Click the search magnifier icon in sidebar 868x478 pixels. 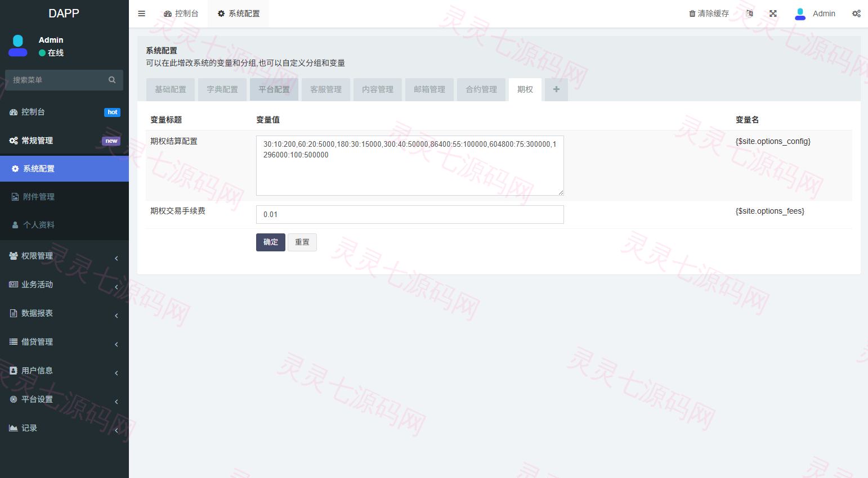(x=112, y=80)
